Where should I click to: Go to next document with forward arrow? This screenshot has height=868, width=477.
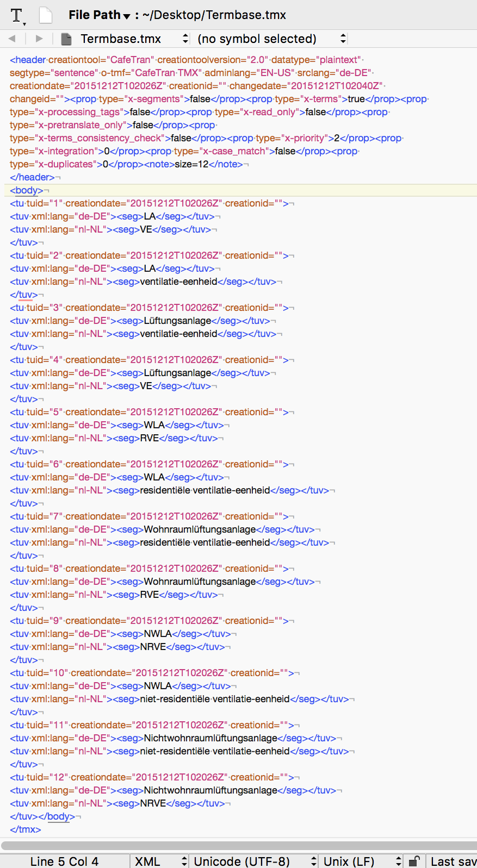tap(39, 39)
